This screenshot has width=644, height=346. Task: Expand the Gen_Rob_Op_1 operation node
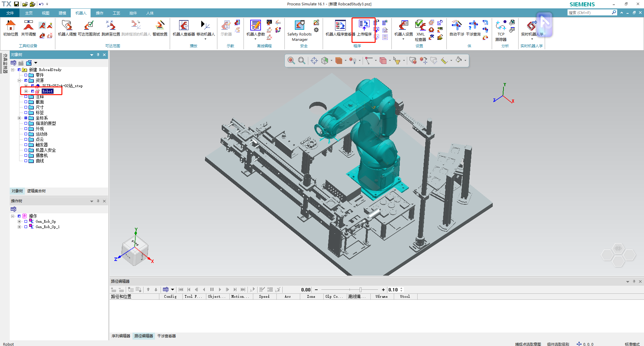coord(19,227)
